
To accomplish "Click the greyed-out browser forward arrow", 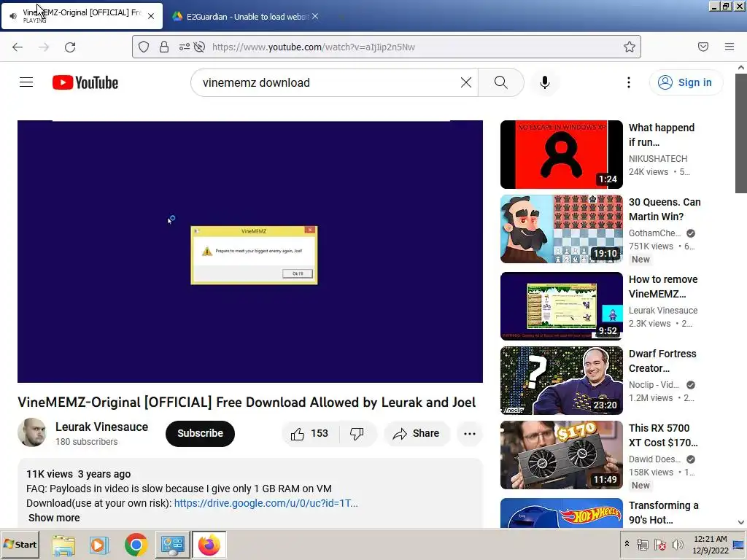I will 44,47.
